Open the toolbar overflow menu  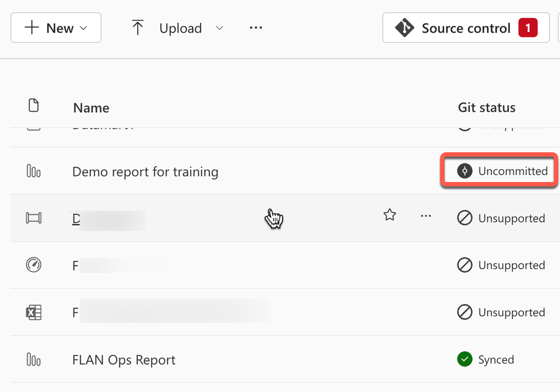tap(255, 27)
